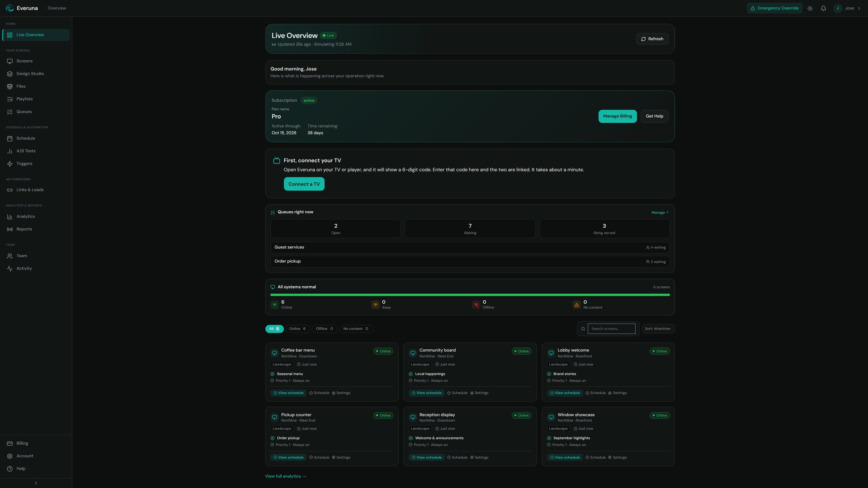
Task: Filter screens by Online
Action: 297,329
